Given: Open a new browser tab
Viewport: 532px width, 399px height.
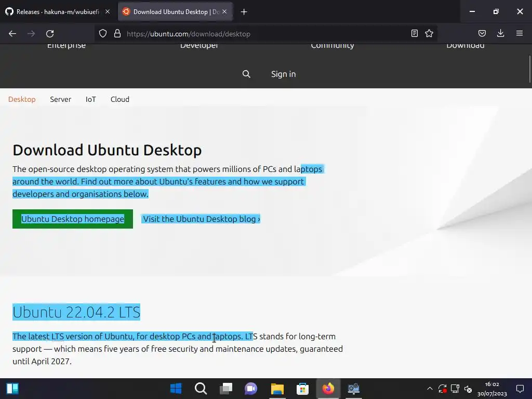Looking at the screenshot, I should [244, 12].
